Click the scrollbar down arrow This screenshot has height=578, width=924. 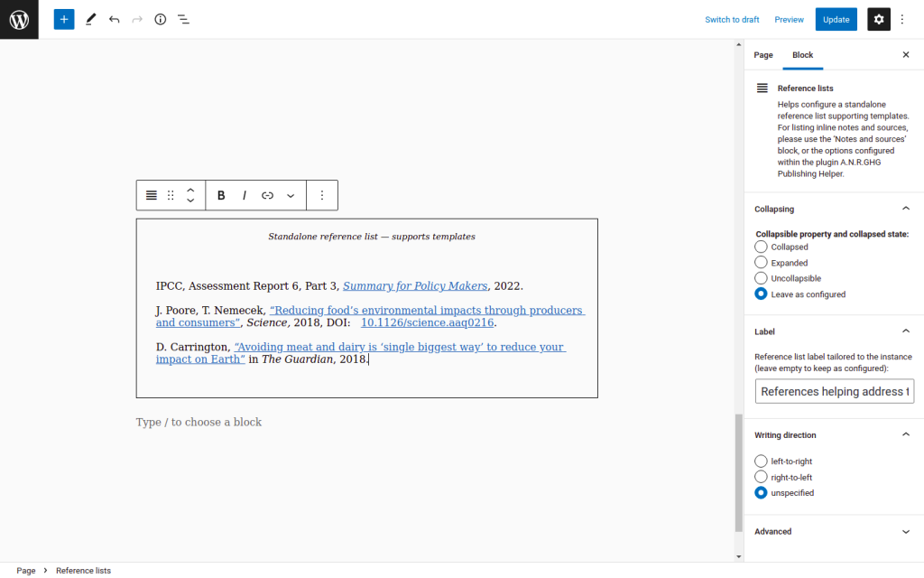point(738,556)
